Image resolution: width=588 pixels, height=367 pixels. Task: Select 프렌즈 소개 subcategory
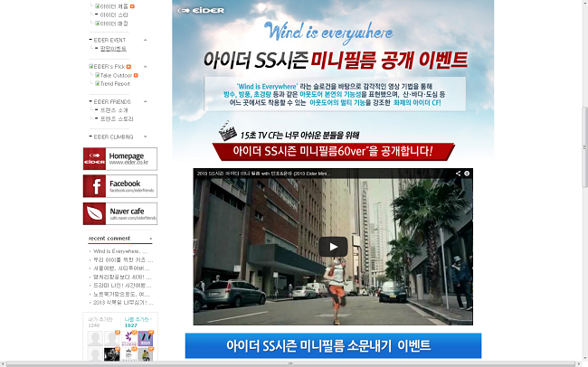(x=114, y=110)
